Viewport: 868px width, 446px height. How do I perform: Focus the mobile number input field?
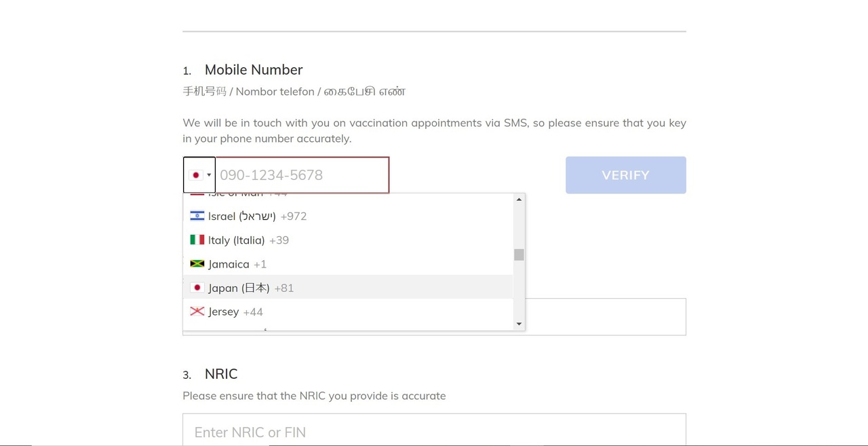pos(302,175)
